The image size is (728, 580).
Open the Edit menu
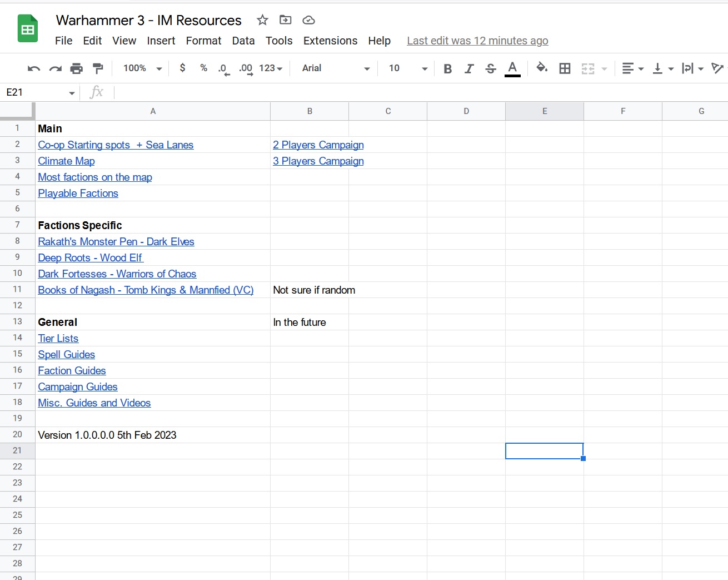click(92, 41)
